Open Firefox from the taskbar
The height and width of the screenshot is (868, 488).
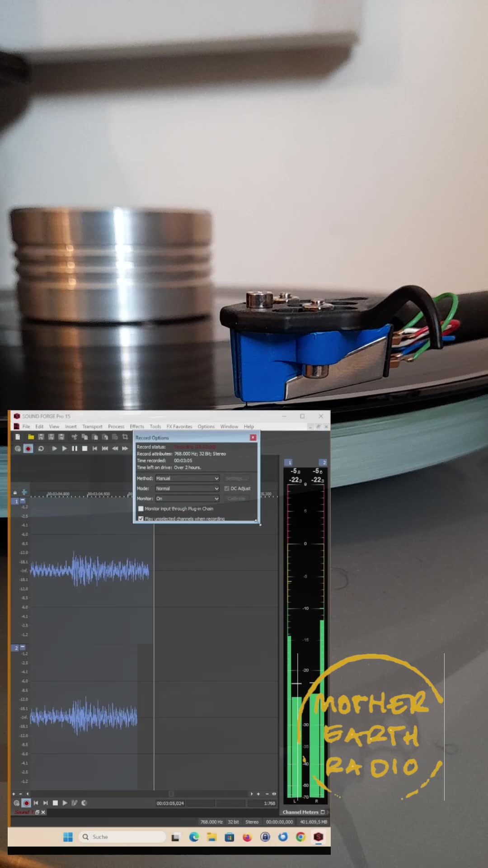[x=247, y=837]
